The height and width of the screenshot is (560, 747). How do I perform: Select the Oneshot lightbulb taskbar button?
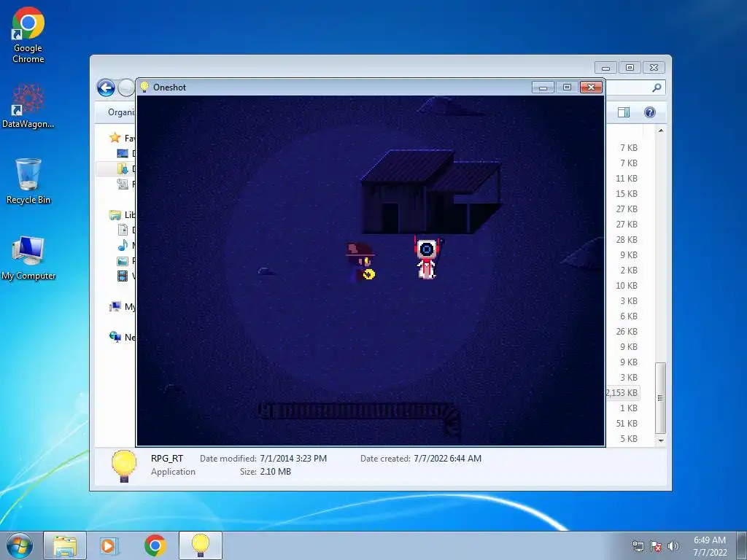pyautogui.click(x=201, y=545)
